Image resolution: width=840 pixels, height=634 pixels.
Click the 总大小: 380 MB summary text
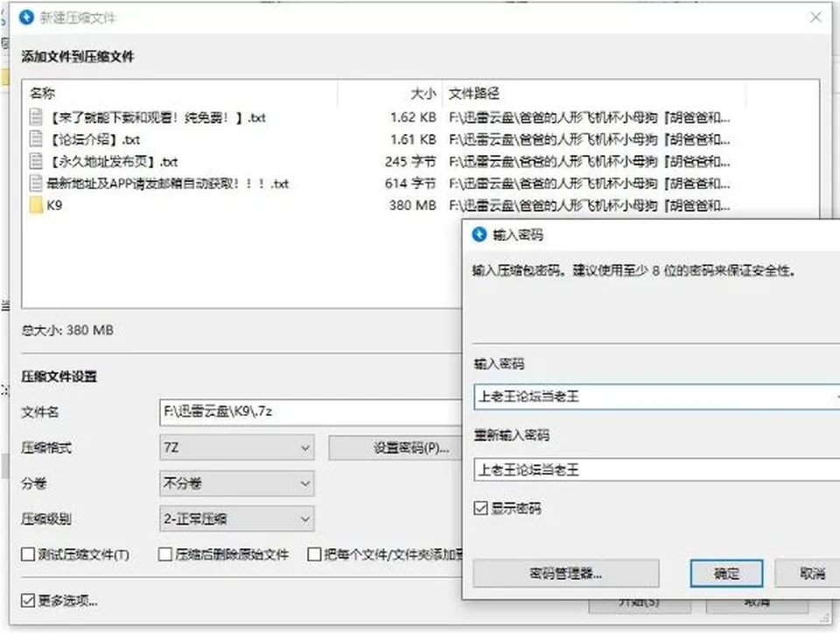[67, 329]
